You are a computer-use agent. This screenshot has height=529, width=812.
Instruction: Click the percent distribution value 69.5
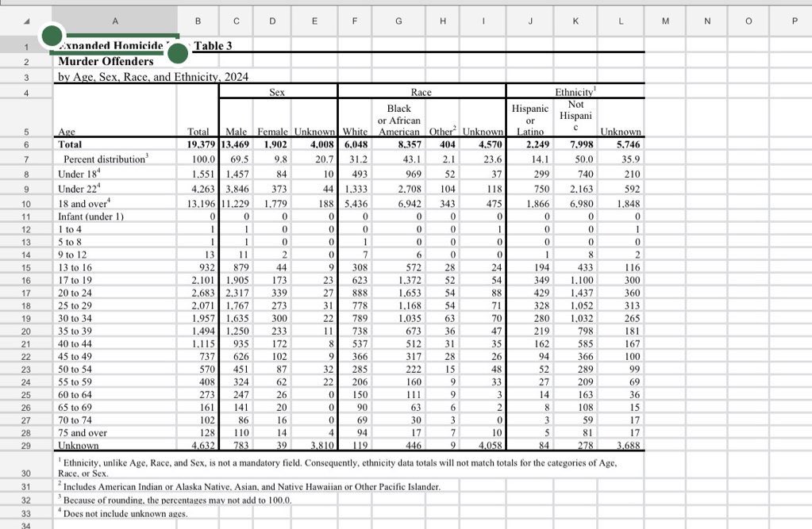pos(239,159)
